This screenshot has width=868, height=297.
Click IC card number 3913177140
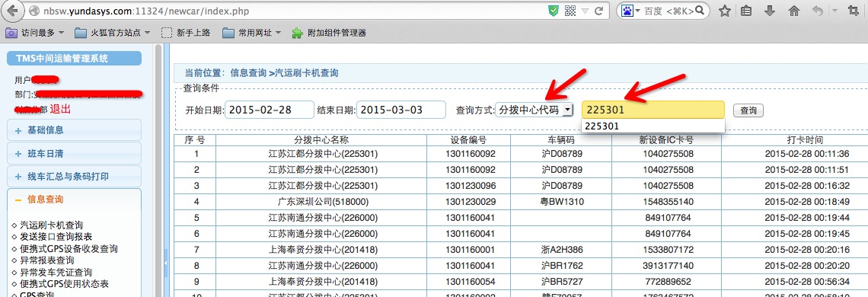pyautogui.click(x=669, y=266)
